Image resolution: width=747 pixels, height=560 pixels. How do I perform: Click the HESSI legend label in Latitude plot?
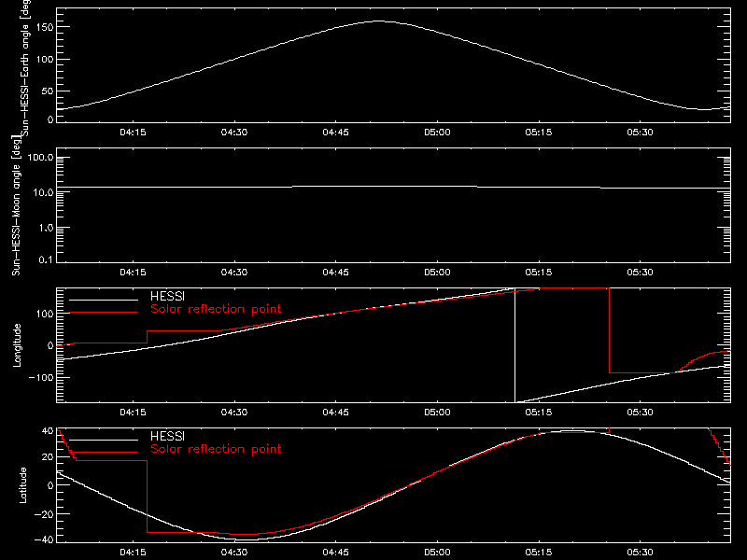tap(167, 436)
